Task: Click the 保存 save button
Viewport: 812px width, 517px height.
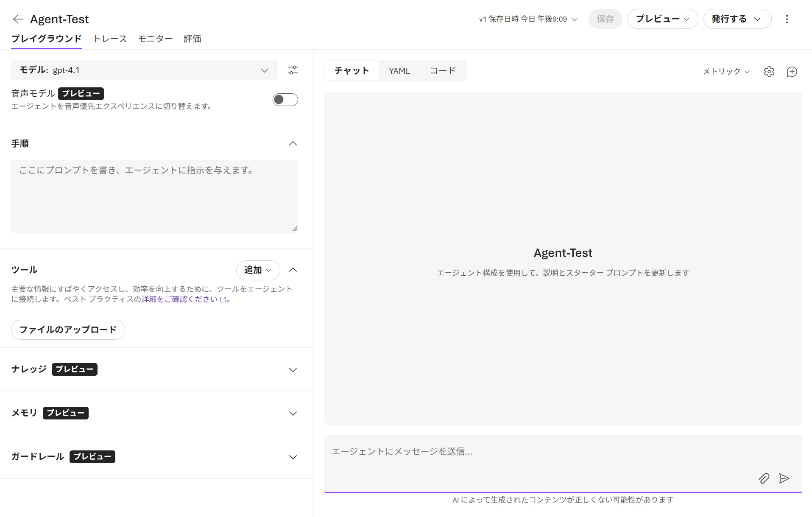Action: pos(606,19)
